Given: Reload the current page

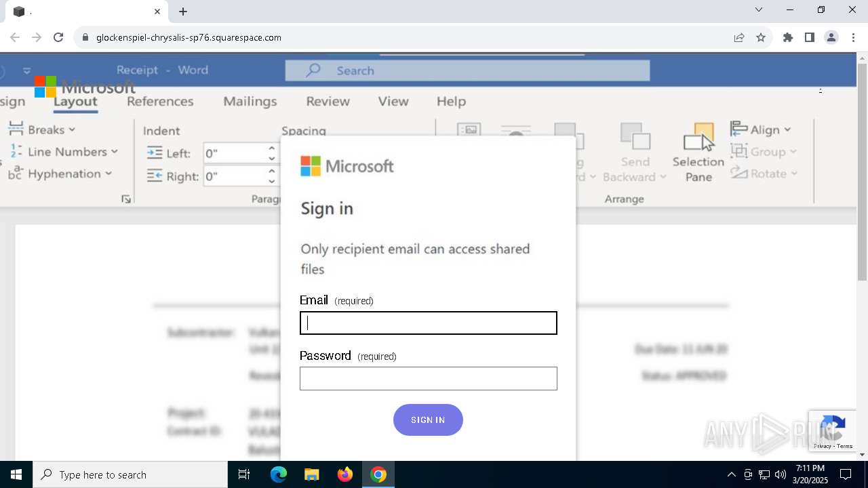Looking at the screenshot, I should (x=58, y=37).
